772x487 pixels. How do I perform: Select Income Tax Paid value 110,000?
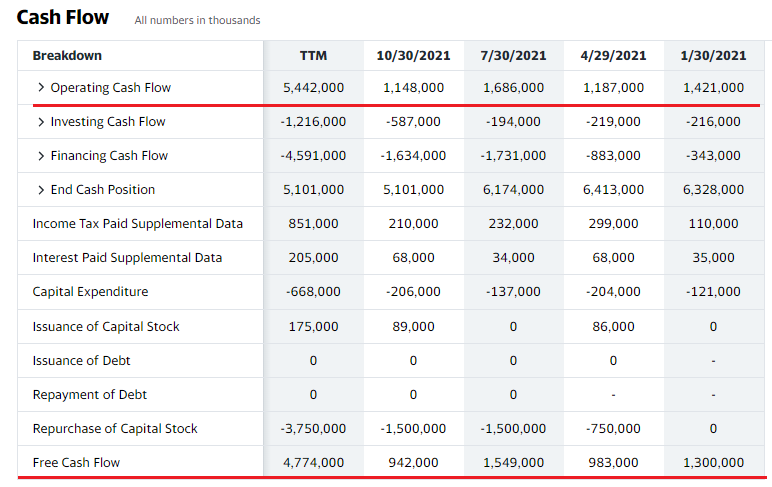tap(713, 224)
